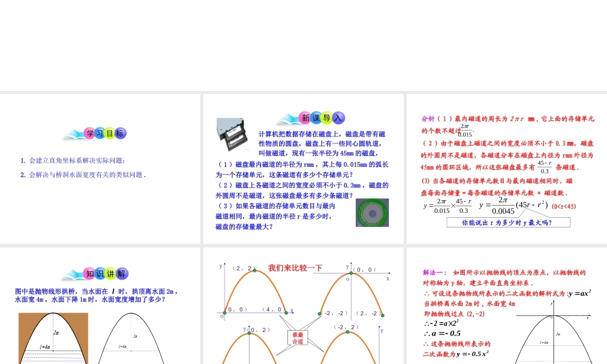Click the book icon in the 新课导入 banner
Image resolution: width=607 pixels, height=364 pixels.
coord(289,119)
